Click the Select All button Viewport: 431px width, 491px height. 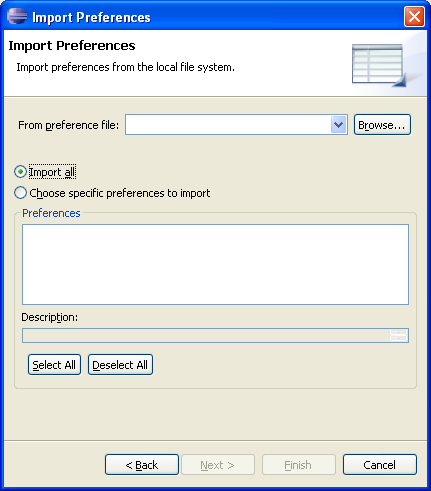(x=54, y=365)
